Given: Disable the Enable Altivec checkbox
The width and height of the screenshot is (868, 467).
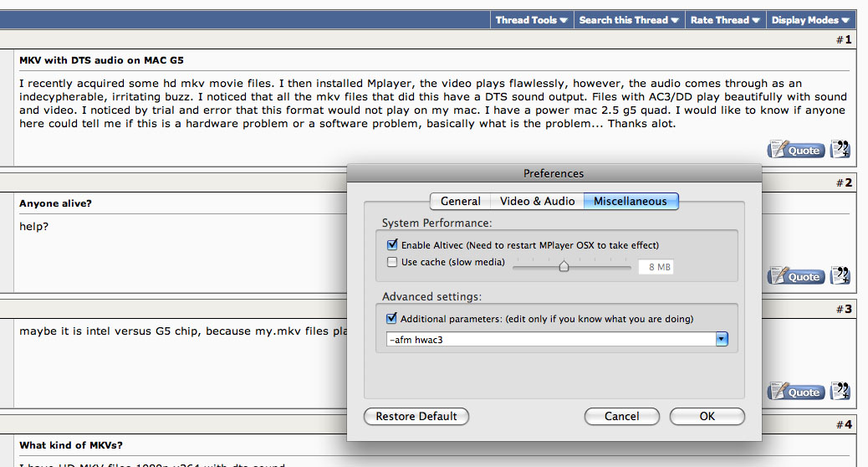Looking at the screenshot, I should [x=392, y=244].
